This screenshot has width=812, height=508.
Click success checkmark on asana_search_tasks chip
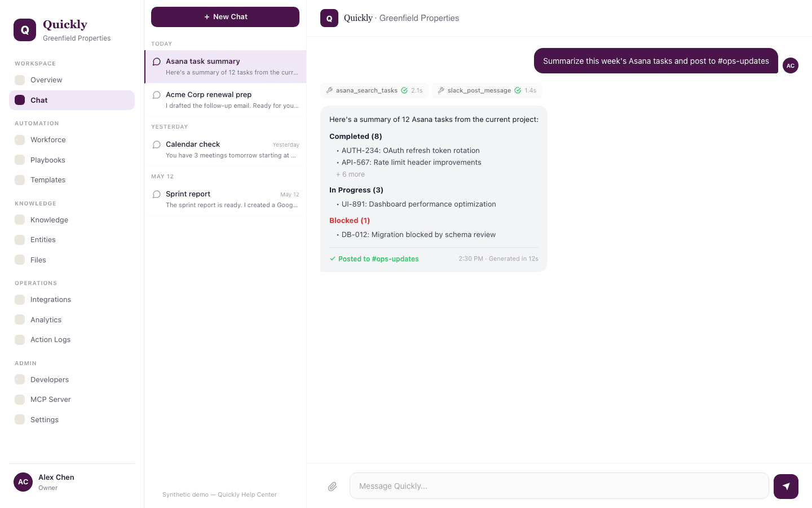click(404, 90)
